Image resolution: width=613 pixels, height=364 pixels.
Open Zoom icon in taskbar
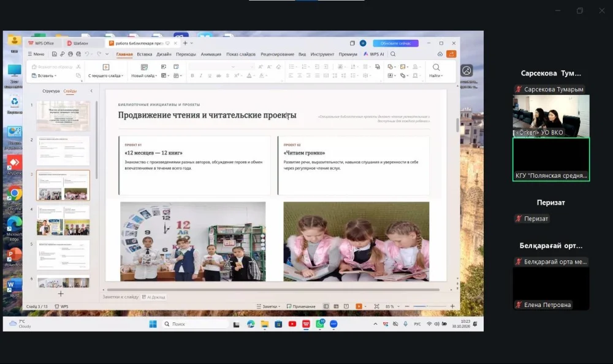click(x=333, y=324)
